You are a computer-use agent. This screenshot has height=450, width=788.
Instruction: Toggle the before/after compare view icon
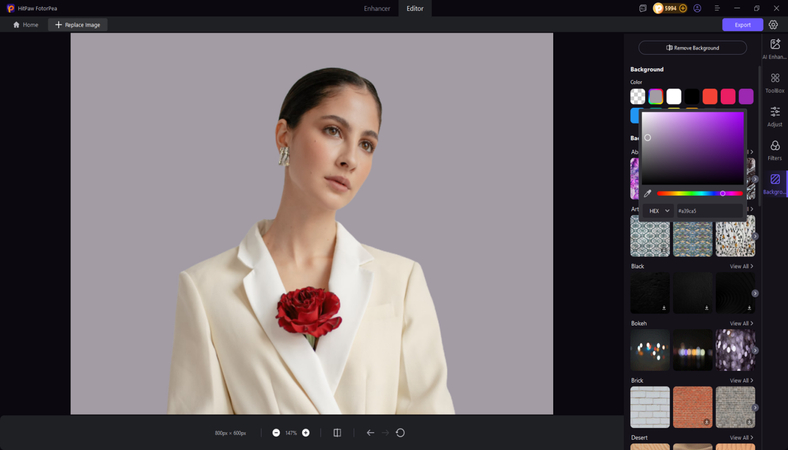pos(337,433)
